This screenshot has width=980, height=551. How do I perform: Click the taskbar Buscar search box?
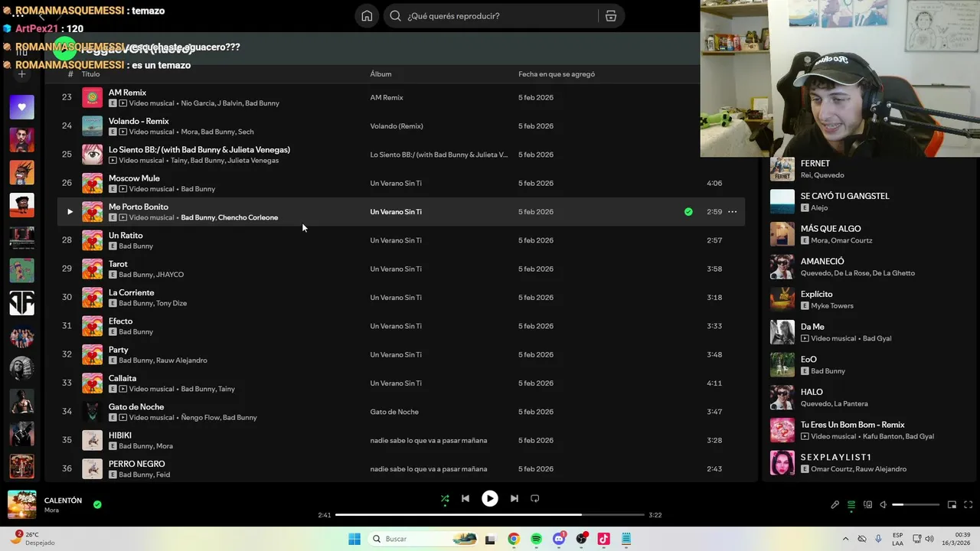(x=423, y=539)
